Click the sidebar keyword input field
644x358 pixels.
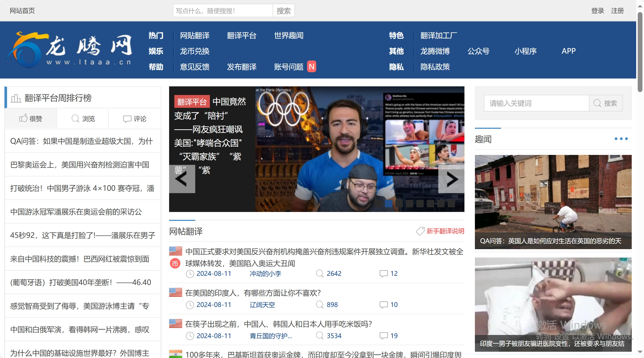click(536, 103)
